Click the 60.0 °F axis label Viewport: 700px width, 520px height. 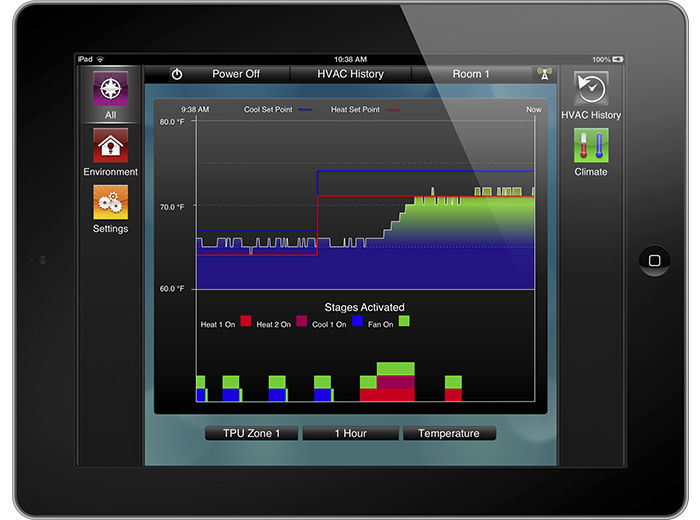click(172, 289)
